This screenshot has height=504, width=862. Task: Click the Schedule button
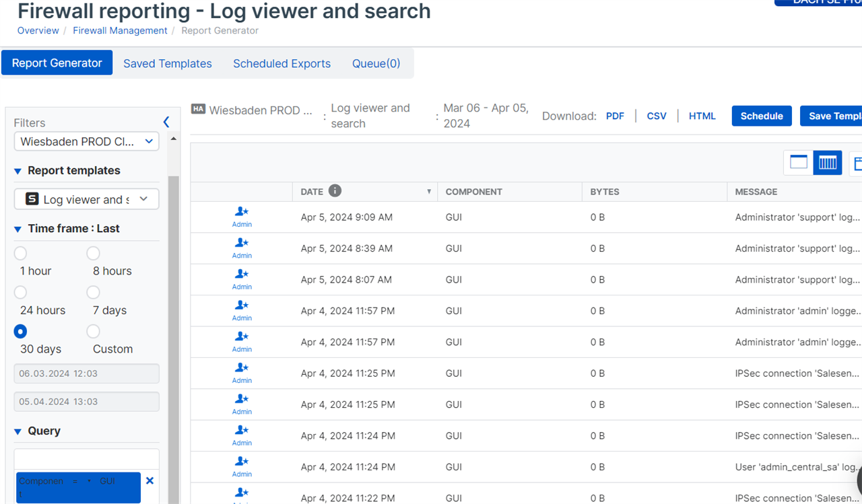point(762,116)
